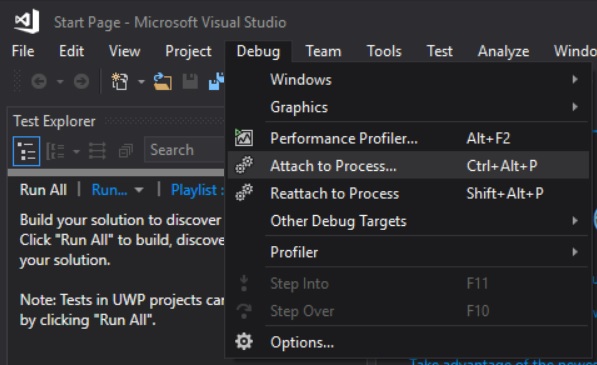Click Step Into menu entry

408,283
